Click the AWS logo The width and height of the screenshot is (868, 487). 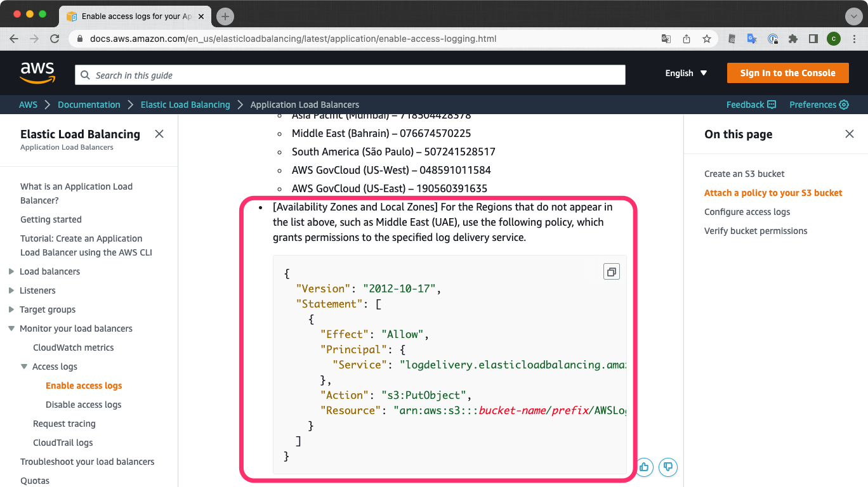click(x=37, y=73)
